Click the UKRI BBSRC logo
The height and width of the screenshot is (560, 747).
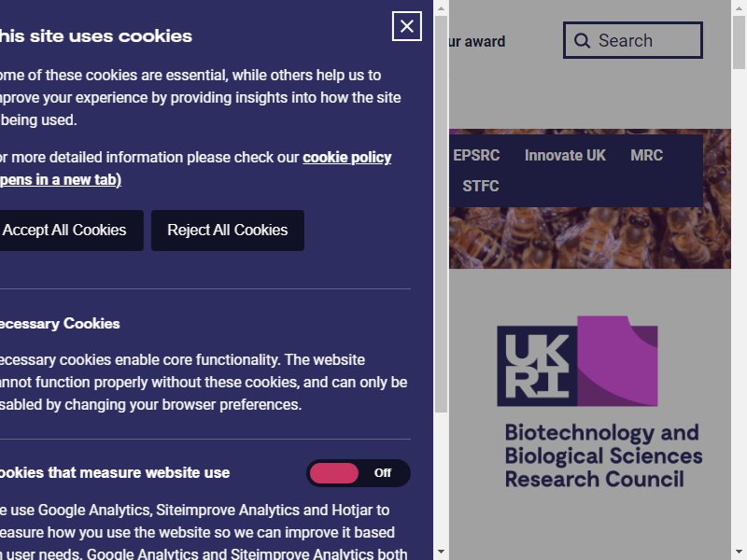point(599,402)
